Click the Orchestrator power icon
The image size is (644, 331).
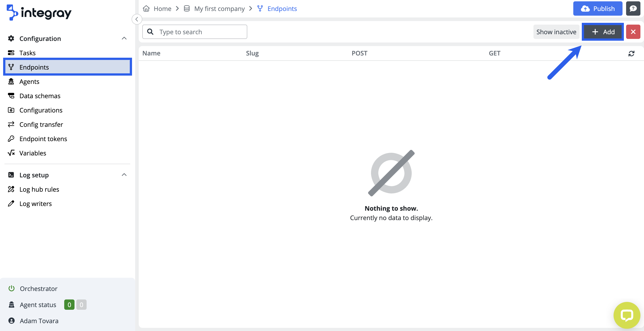tap(11, 289)
